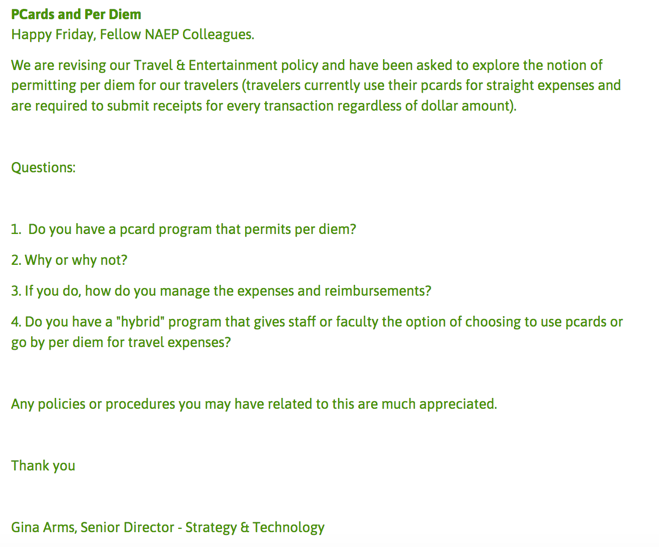This screenshot has height=547, width=659.
Task: Click the line starting "permitting per diem"
Action: pyautogui.click(x=315, y=85)
